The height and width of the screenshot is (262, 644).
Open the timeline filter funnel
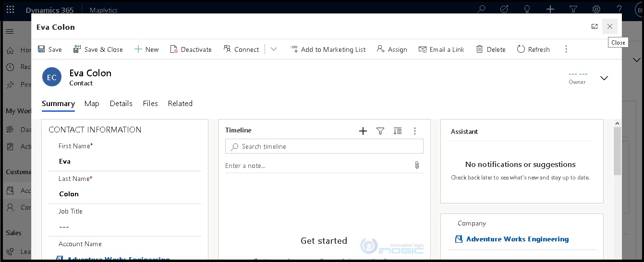pos(380,131)
